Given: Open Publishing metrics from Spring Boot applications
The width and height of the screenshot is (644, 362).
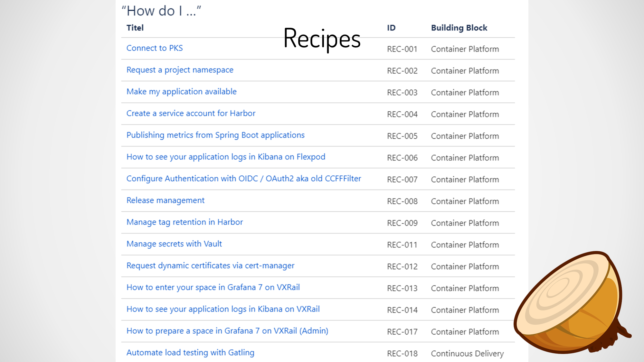Looking at the screenshot, I should (x=215, y=135).
